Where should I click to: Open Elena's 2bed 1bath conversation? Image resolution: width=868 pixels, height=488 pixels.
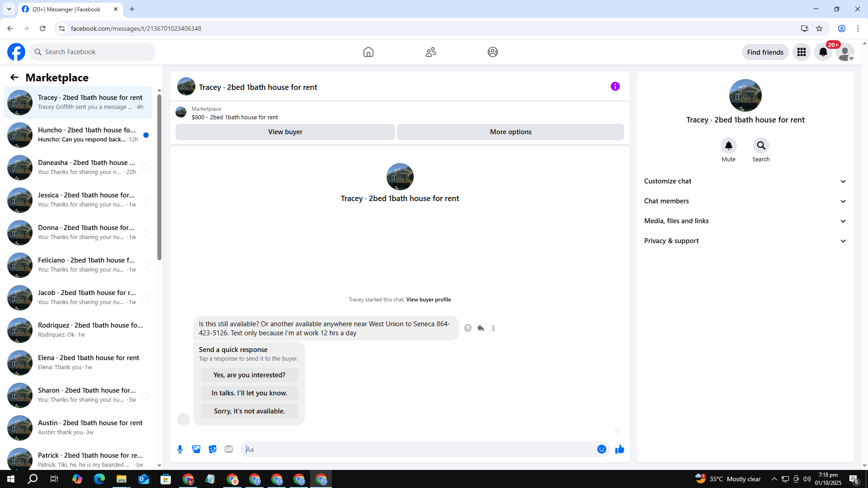pos(78,363)
